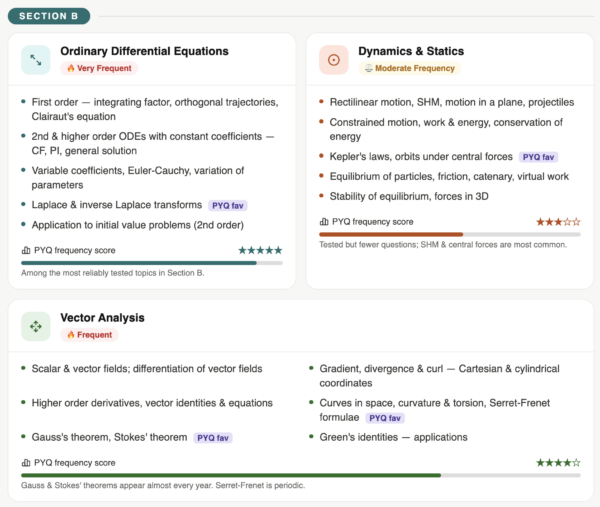Image resolution: width=600 pixels, height=507 pixels.
Task: Click PYQ fav tag beside Kepler's laws
Action: pos(538,157)
